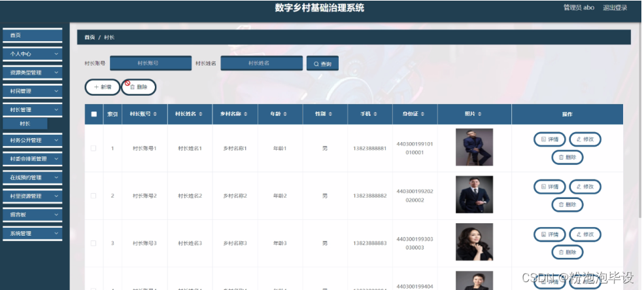Delete row 2 using its 删除 button
This screenshot has width=644, height=290.
point(567,204)
